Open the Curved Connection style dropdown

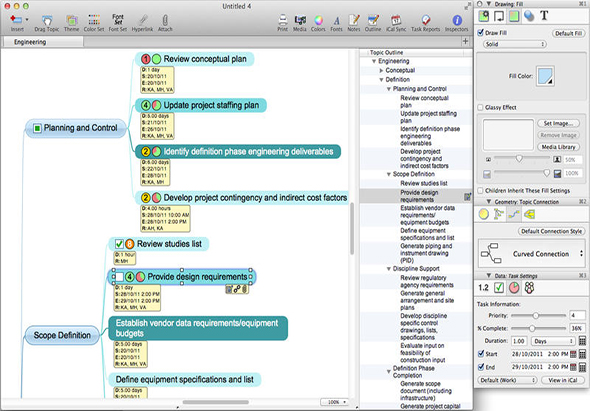[x=531, y=254]
